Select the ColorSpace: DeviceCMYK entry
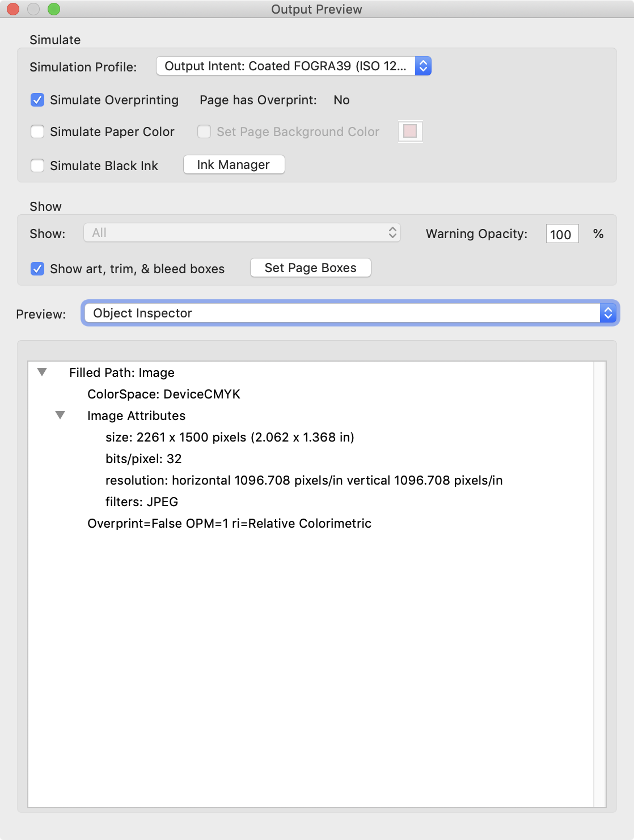Screen dimensions: 634x840 [164, 394]
